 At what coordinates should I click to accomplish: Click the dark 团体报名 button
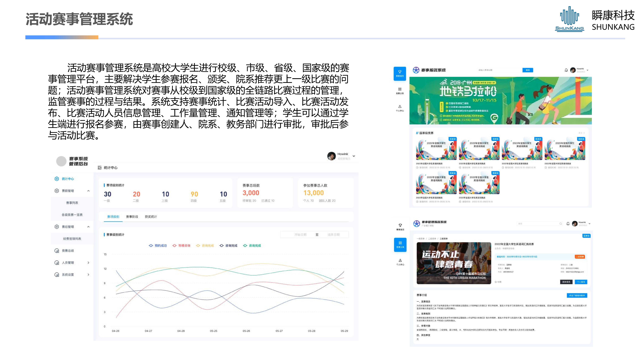pos(566,282)
